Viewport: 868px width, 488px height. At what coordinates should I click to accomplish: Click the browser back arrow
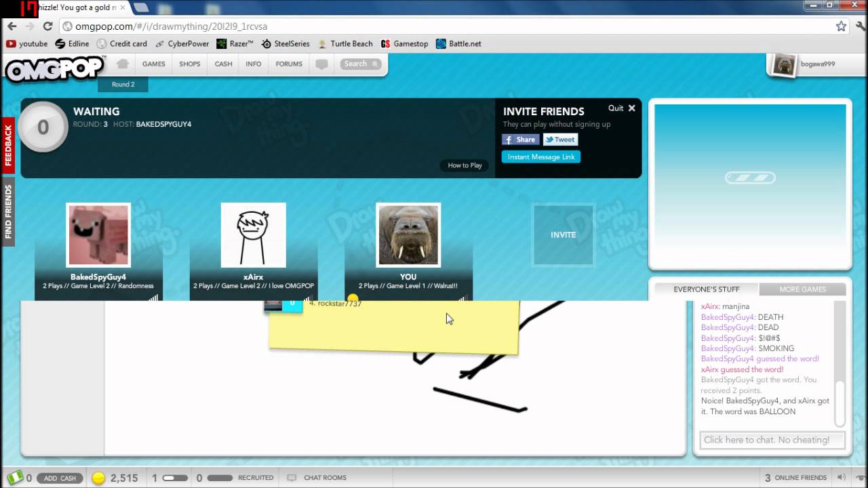(x=12, y=26)
